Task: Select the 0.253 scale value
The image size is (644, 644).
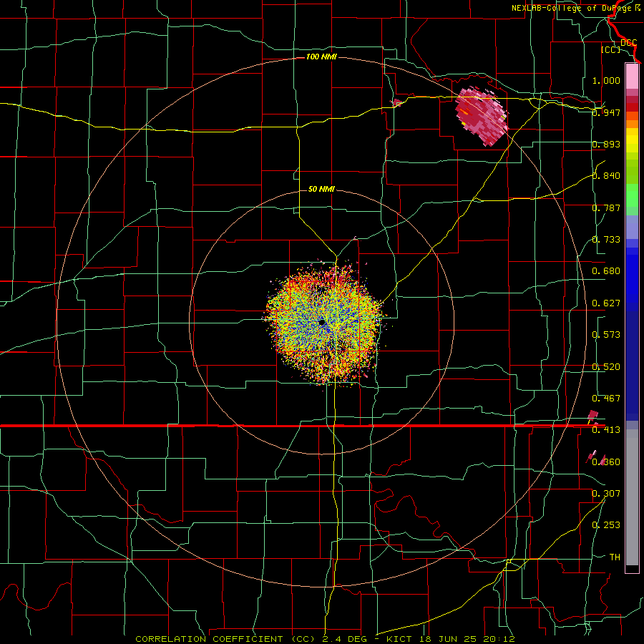Action: pyautogui.click(x=606, y=525)
